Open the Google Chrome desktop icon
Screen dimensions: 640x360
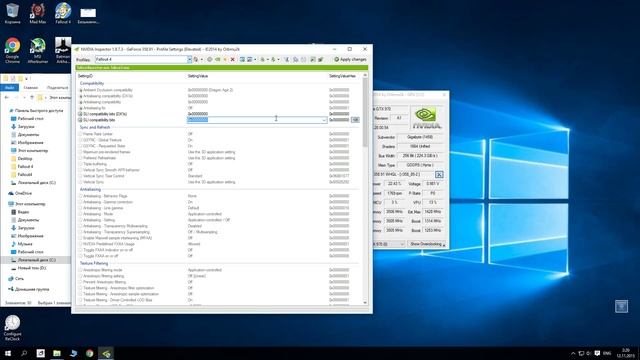click(x=12, y=50)
